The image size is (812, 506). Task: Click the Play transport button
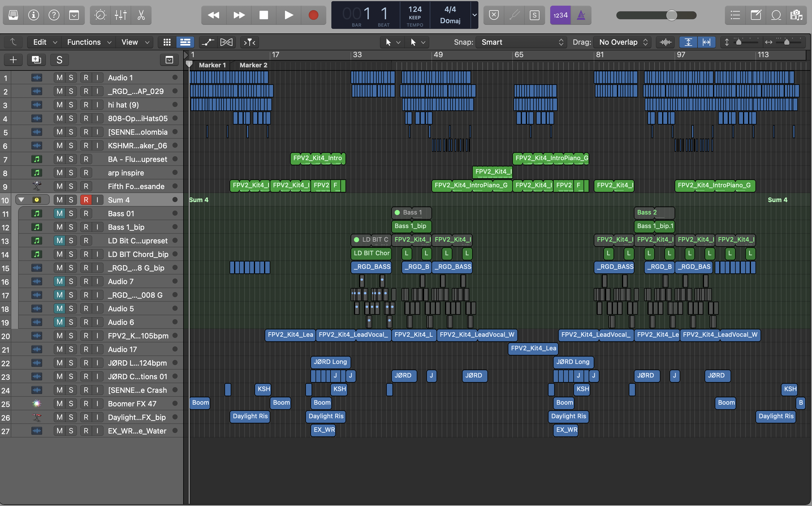(x=289, y=15)
